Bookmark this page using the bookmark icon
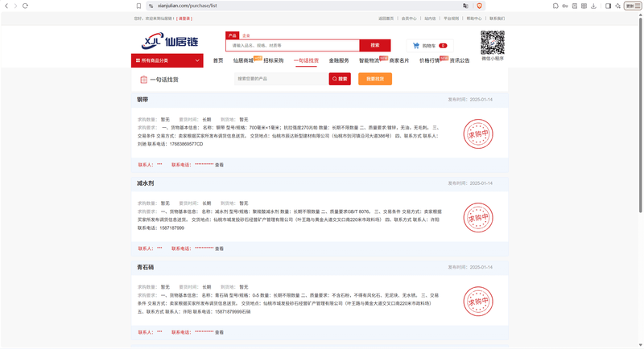 coord(138,6)
